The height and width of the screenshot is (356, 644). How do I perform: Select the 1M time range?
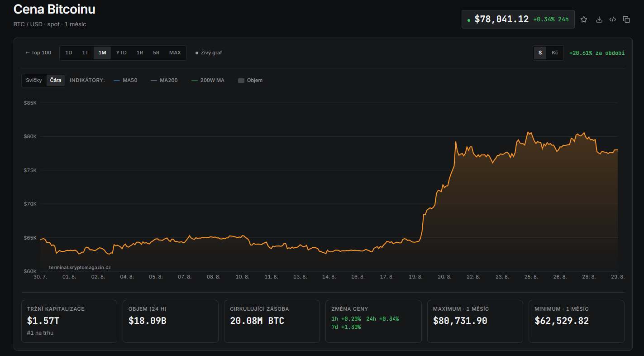point(102,53)
